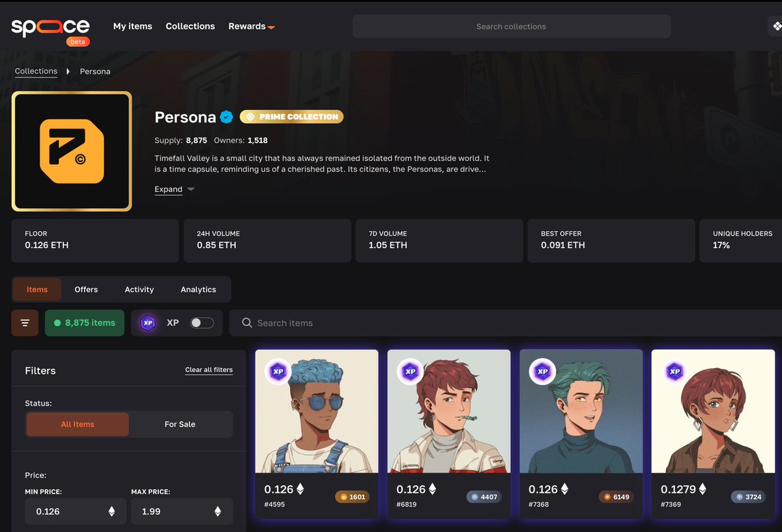This screenshot has width=782, height=532.
Task: Click the purple XP hexagon icon in toolbar
Action: click(148, 323)
